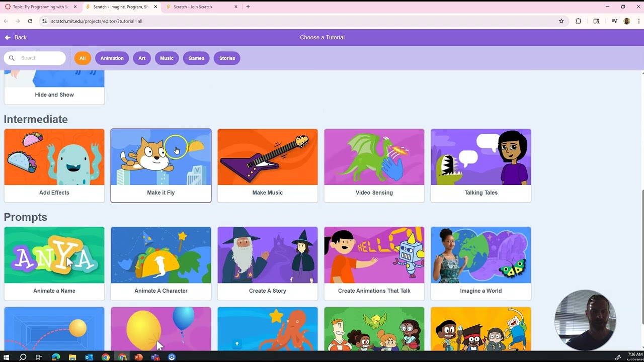Open the Add Effects tutorial card
This screenshot has height=362, width=644.
point(54,165)
